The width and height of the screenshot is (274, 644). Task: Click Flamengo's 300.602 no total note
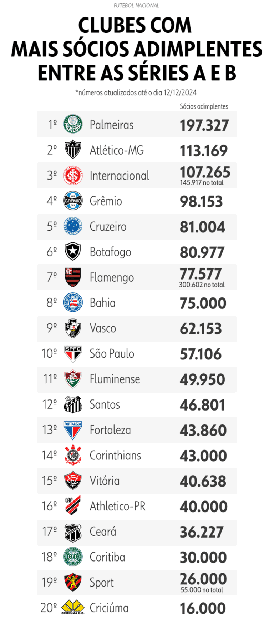pyautogui.click(x=202, y=285)
